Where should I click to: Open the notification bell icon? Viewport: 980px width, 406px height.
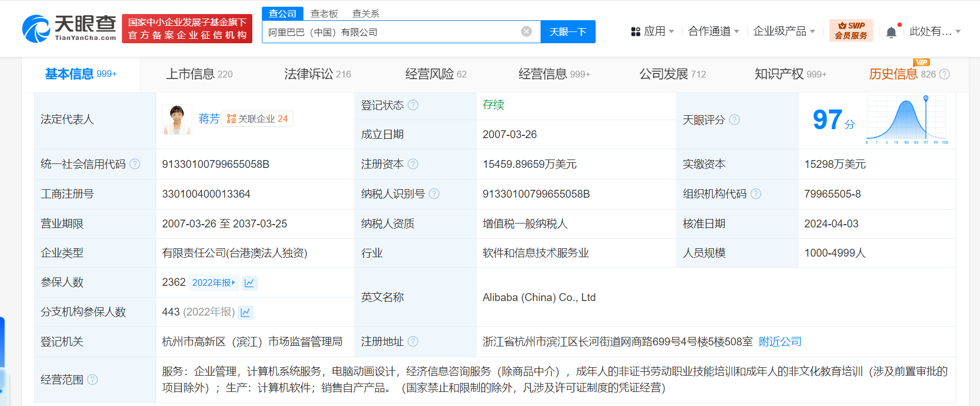click(x=891, y=32)
